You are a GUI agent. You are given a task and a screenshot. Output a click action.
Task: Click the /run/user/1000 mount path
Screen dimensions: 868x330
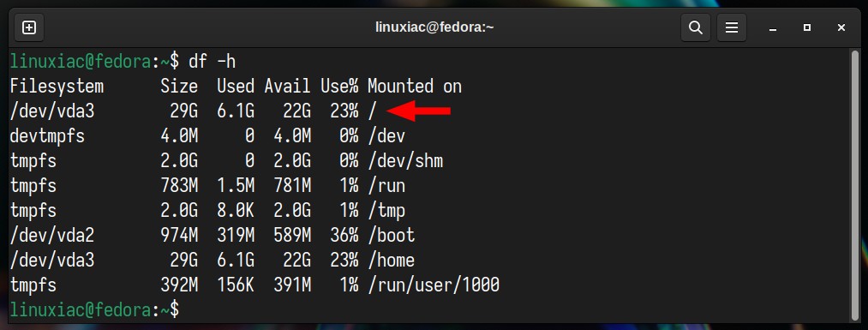pos(434,285)
